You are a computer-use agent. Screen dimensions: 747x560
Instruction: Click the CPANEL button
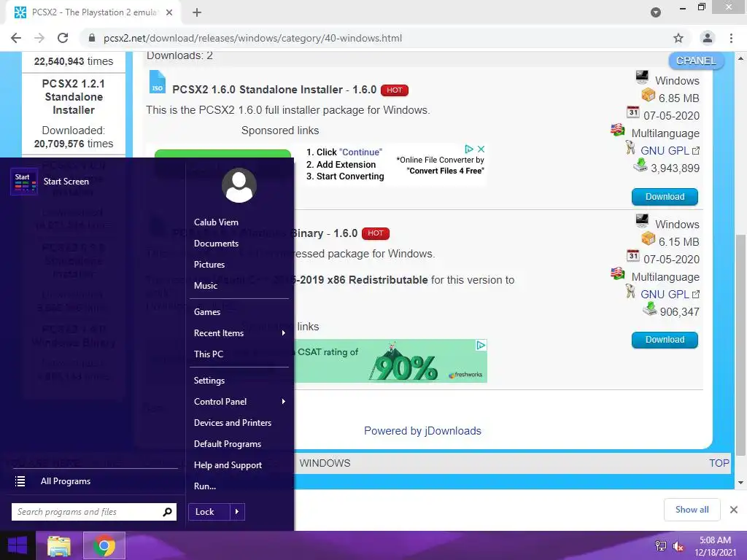click(x=696, y=61)
